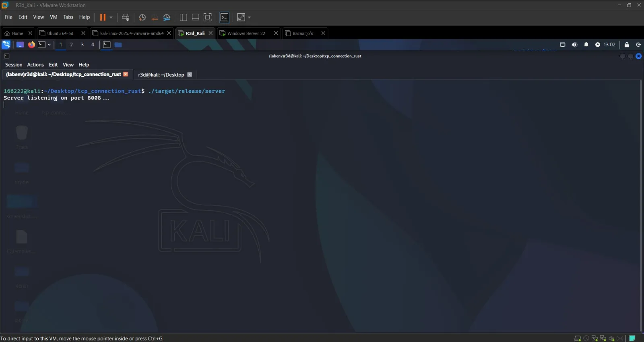This screenshot has width=644, height=342.
Task: Open the terminal Session menu
Action: (x=14, y=65)
